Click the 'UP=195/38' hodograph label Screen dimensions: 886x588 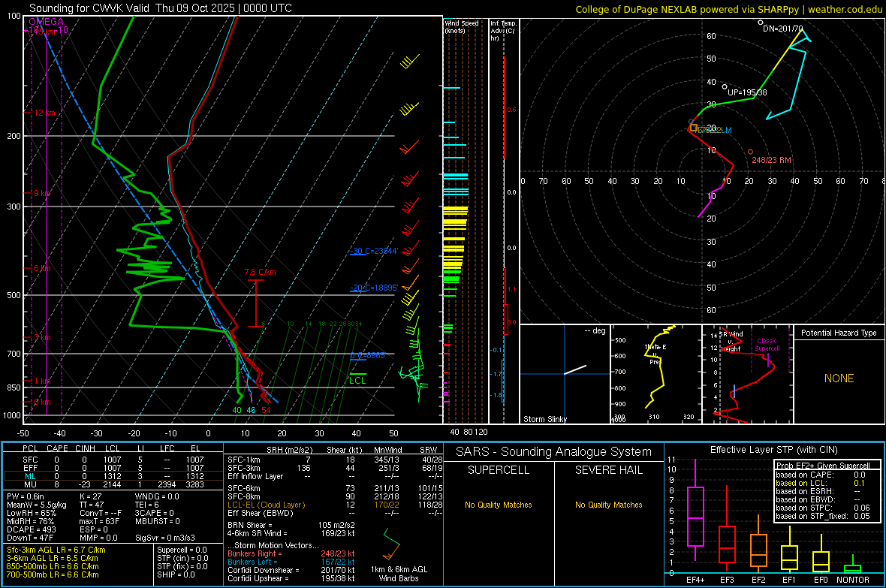click(747, 92)
